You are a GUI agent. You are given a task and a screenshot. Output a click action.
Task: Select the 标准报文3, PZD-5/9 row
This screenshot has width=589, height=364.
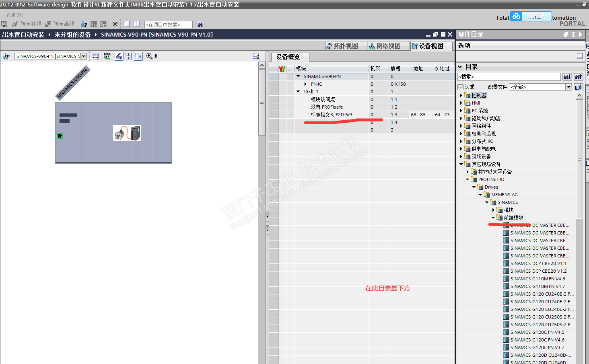coord(362,115)
